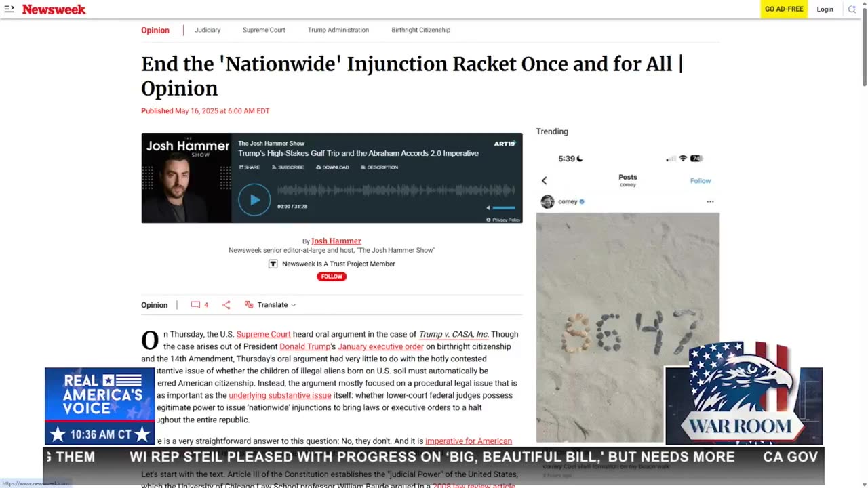Image resolution: width=868 pixels, height=488 pixels.
Task: Open the Birthright Citizenship topic tab
Action: [420, 30]
